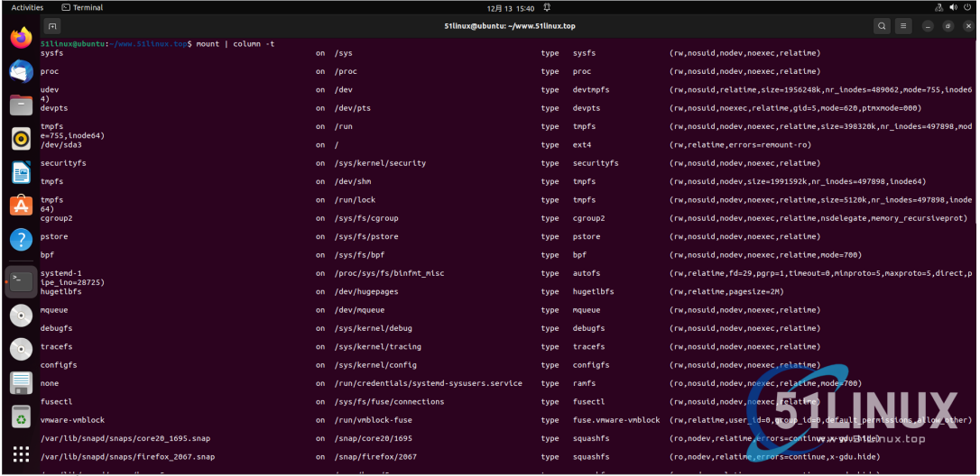The height and width of the screenshot is (476, 980).
Task: Click the 'hugetlbfs' filesystem type
Action: click(x=594, y=292)
